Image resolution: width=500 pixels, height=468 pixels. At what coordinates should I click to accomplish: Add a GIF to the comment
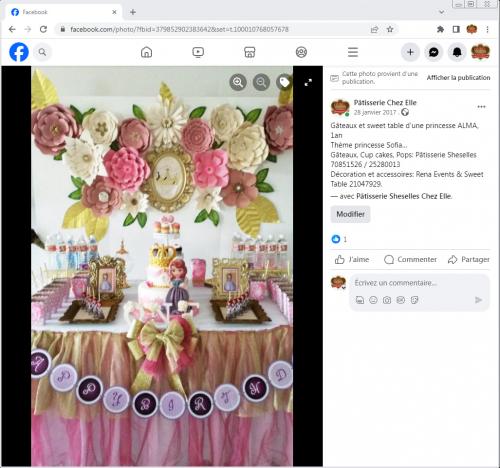click(401, 300)
